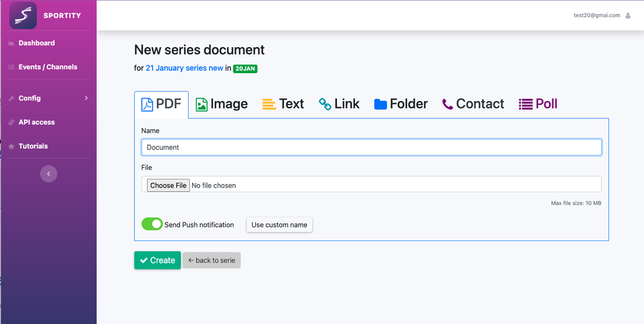The height and width of the screenshot is (324, 644).
Task: Open Dashboard from the sidebar
Action: point(37,43)
